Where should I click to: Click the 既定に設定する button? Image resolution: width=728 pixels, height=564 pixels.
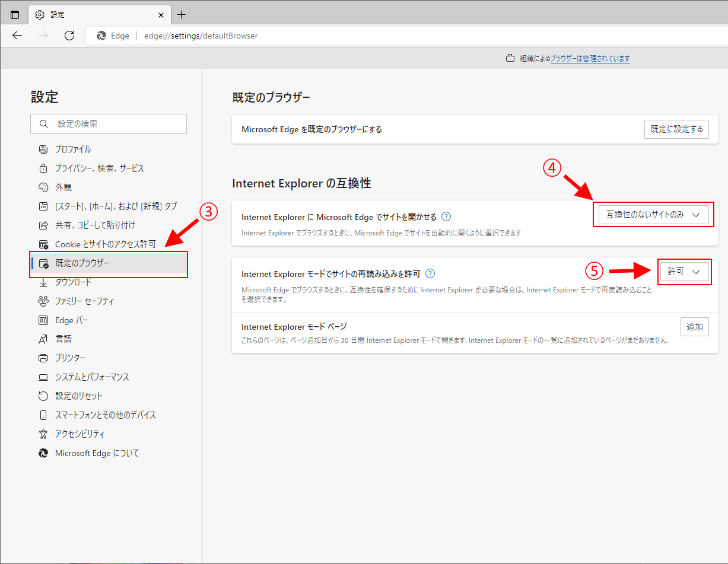click(676, 129)
